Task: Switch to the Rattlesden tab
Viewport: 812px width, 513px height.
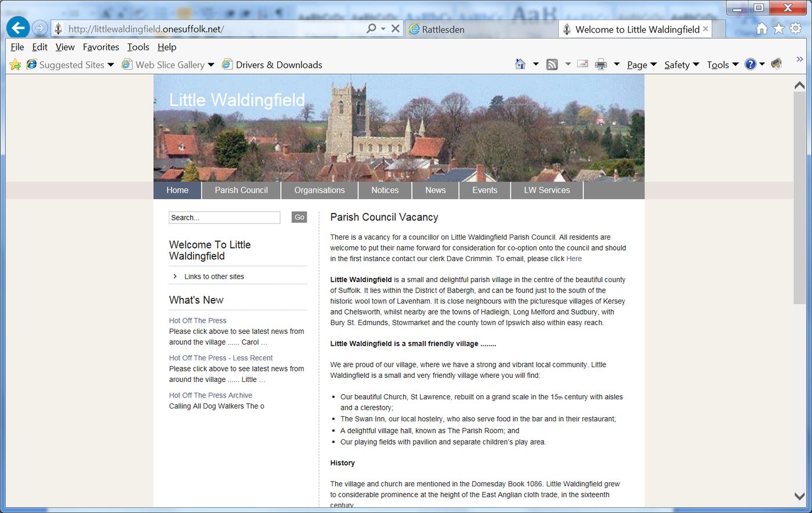Action: 481,29
